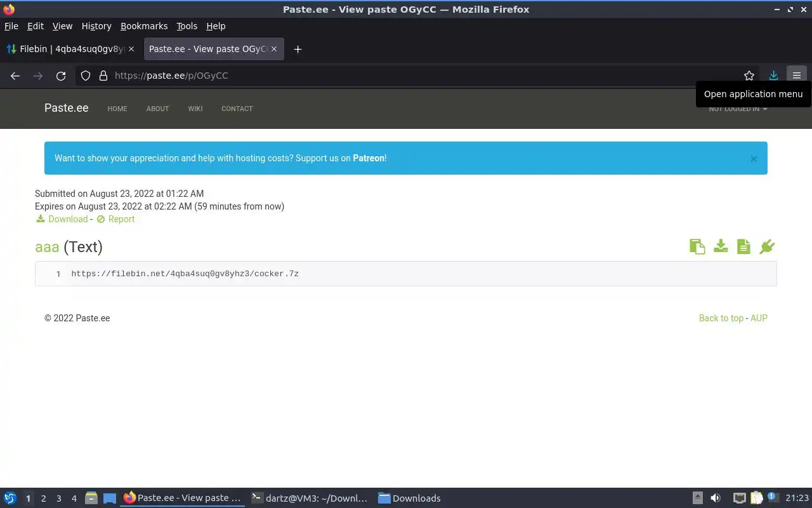Open the File menu
This screenshot has width=812, height=508.
point(11,26)
